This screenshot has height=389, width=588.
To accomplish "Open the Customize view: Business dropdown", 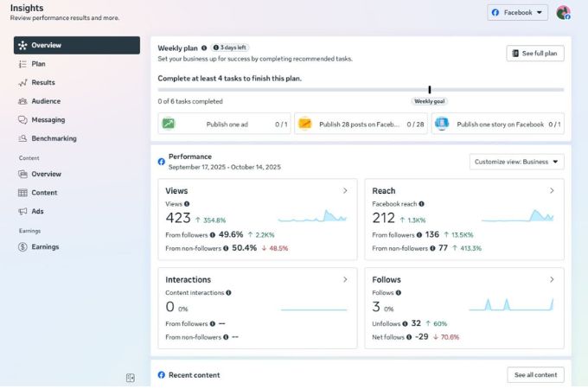I will click(516, 162).
